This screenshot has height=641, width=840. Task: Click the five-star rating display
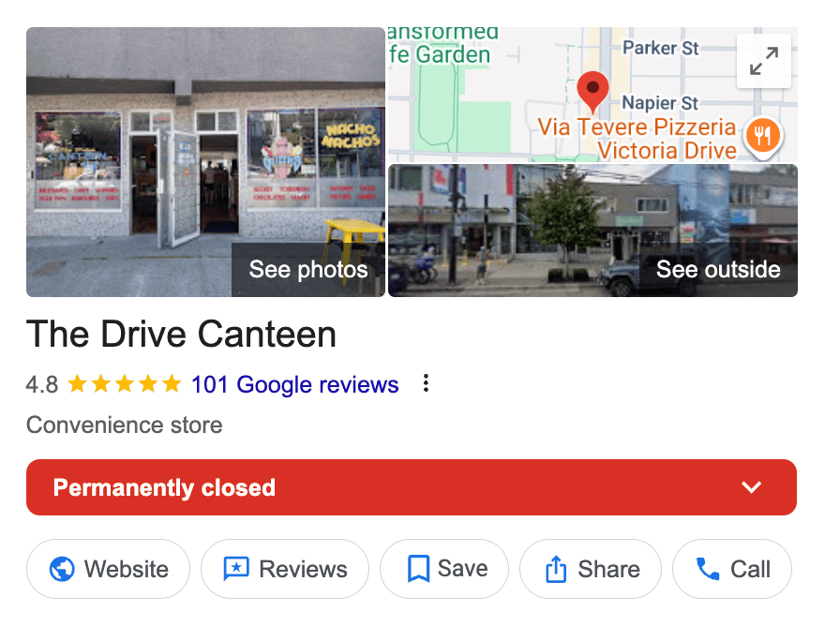pos(125,384)
